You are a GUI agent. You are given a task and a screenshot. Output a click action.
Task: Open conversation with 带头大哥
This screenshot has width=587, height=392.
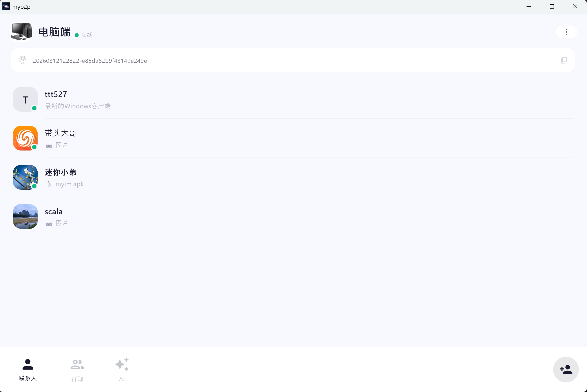click(60, 133)
